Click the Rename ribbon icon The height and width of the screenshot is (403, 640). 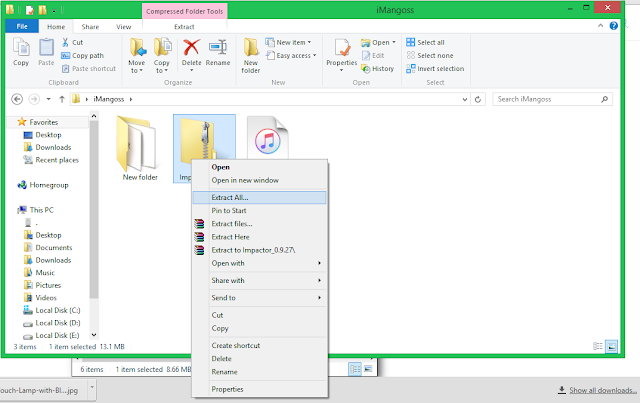pos(218,48)
